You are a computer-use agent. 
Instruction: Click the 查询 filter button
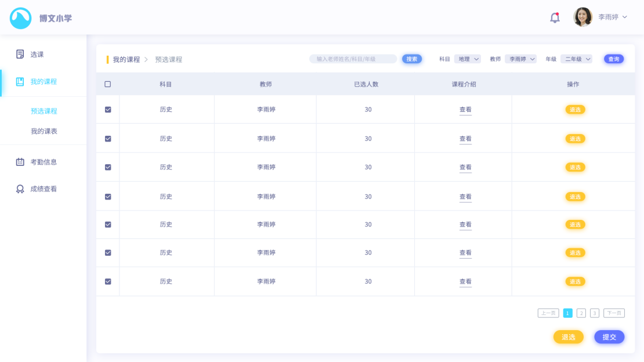click(x=614, y=59)
